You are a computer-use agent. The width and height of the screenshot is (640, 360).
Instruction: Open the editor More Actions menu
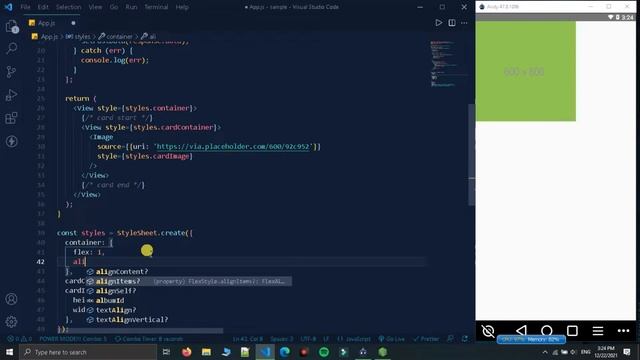point(464,23)
